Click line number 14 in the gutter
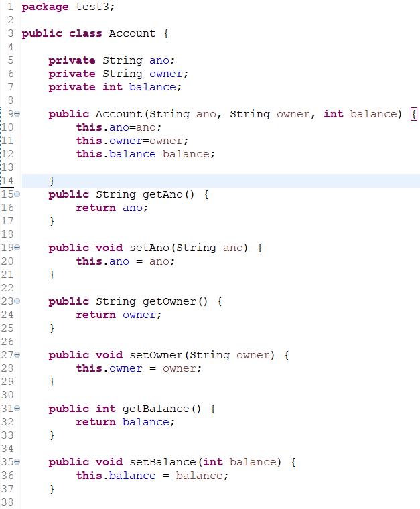The height and width of the screenshot is (509, 420). tap(7, 181)
